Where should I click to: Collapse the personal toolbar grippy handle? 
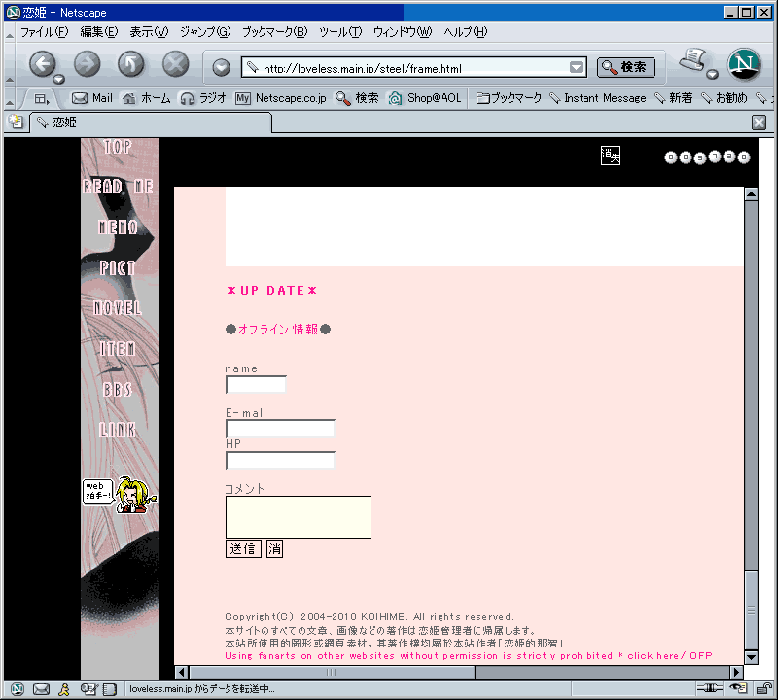coord(10,102)
